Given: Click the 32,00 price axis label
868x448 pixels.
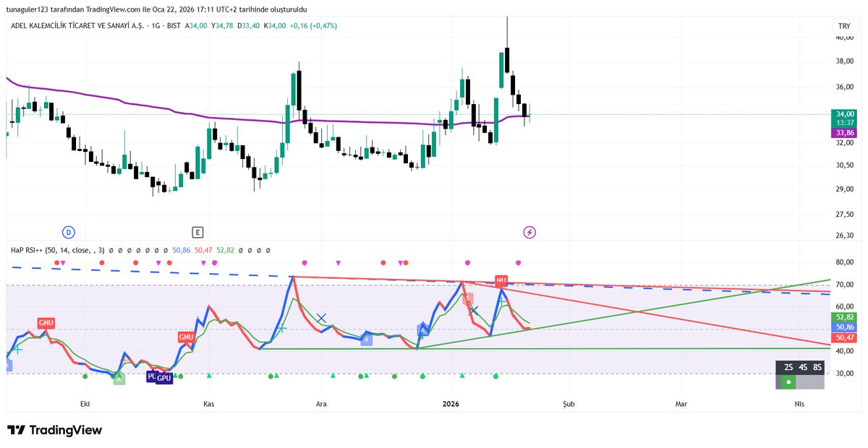Looking at the screenshot, I should pos(845,143).
